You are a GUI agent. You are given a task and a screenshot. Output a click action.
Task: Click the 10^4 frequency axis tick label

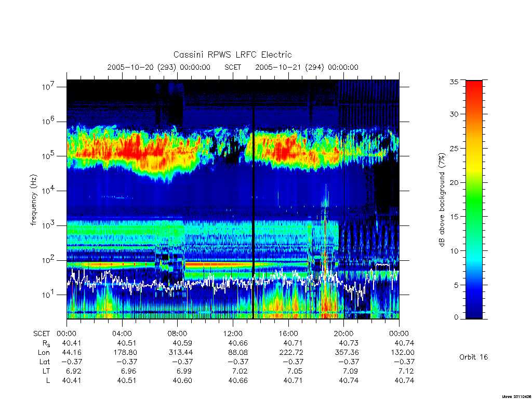click(49, 191)
